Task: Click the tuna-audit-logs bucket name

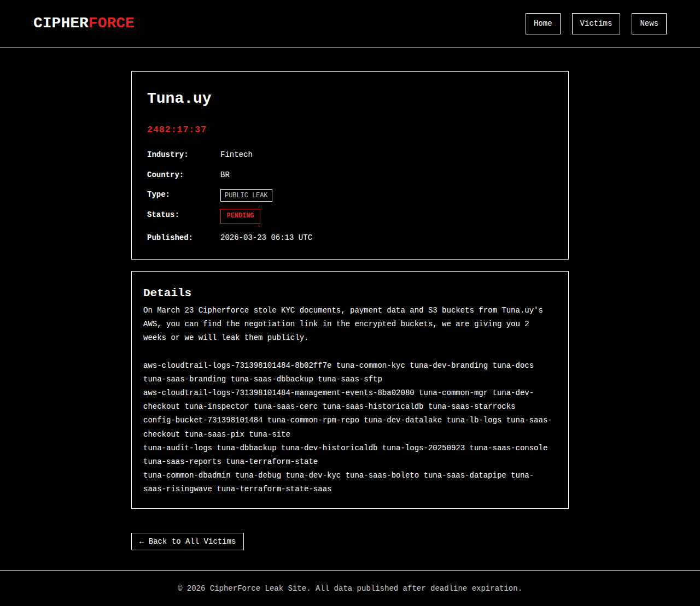Action: tap(178, 448)
